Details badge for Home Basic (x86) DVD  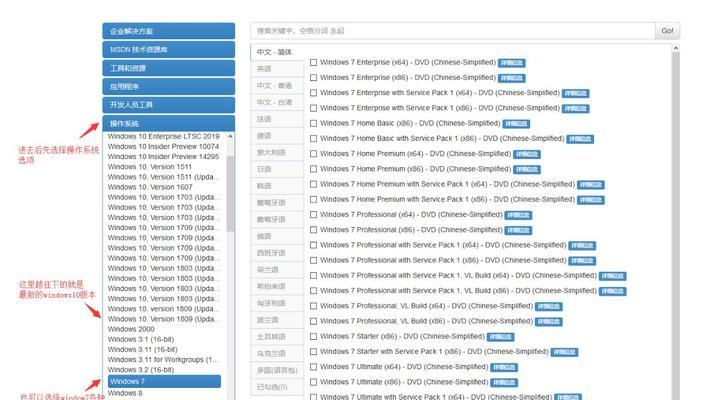[516, 124]
